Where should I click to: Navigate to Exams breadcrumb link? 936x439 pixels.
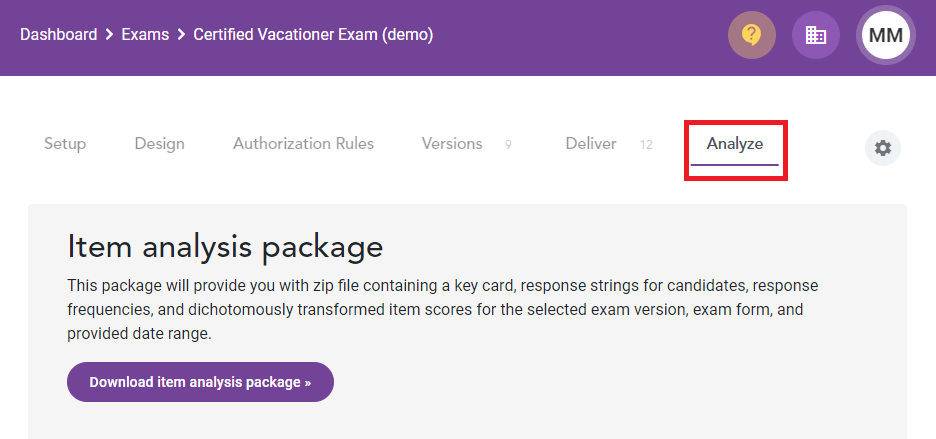click(145, 35)
